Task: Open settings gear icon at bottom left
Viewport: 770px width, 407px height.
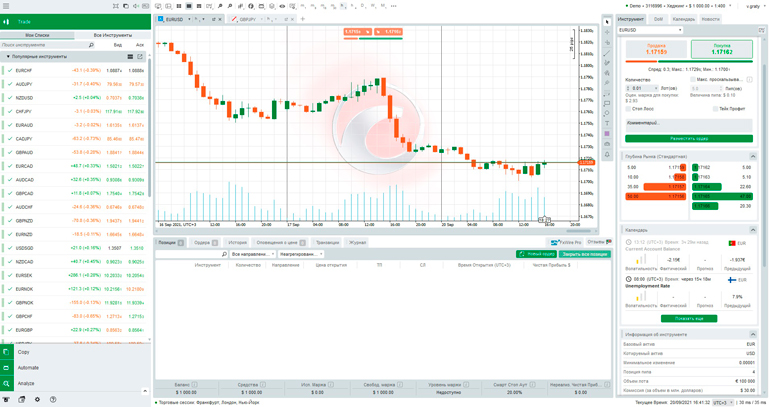Action: pos(37,400)
